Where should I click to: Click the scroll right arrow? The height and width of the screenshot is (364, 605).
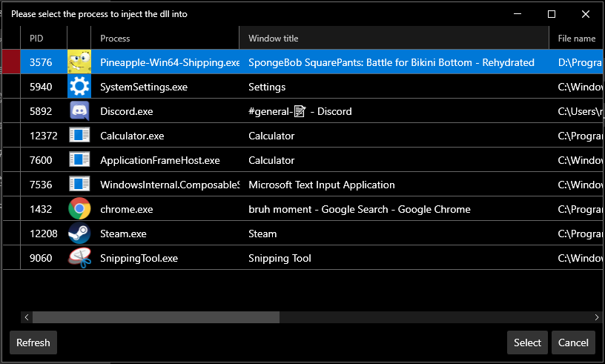pyautogui.click(x=598, y=317)
